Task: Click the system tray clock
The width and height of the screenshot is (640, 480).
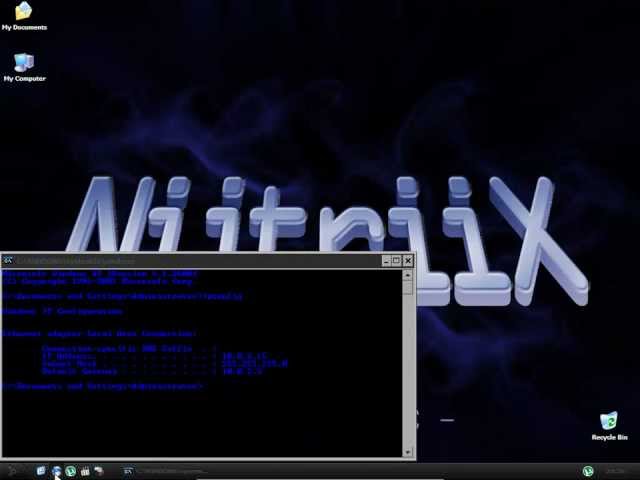Action: [x=615, y=471]
